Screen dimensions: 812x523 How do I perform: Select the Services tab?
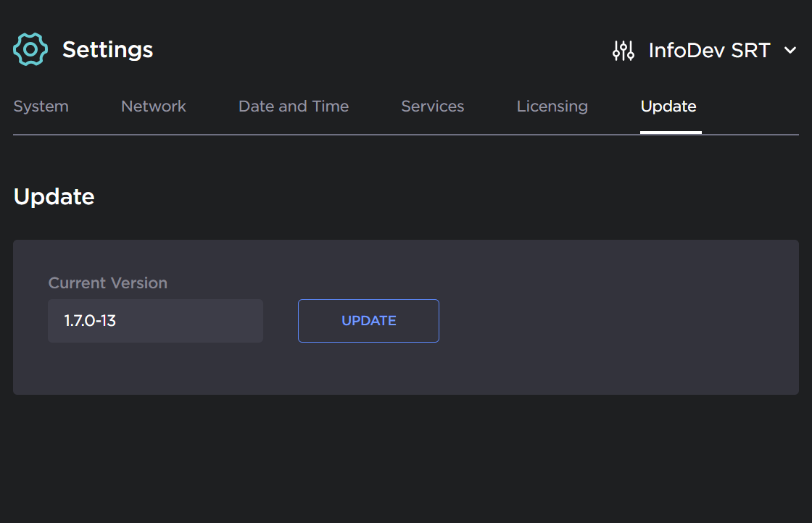(x=433, y=106)
